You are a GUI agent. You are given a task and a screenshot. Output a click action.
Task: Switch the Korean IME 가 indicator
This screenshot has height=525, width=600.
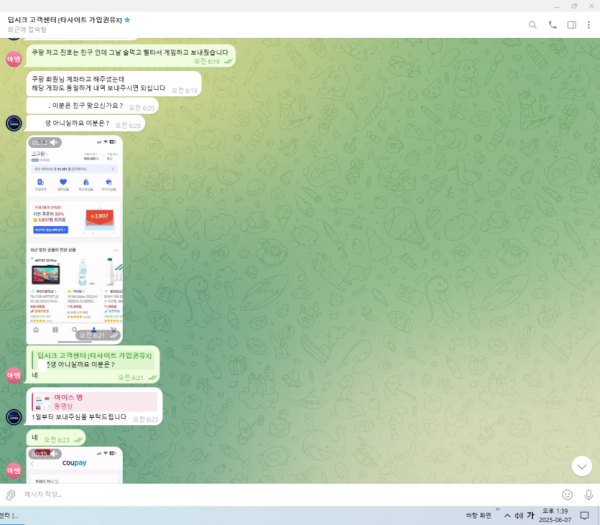click(530, 515)
